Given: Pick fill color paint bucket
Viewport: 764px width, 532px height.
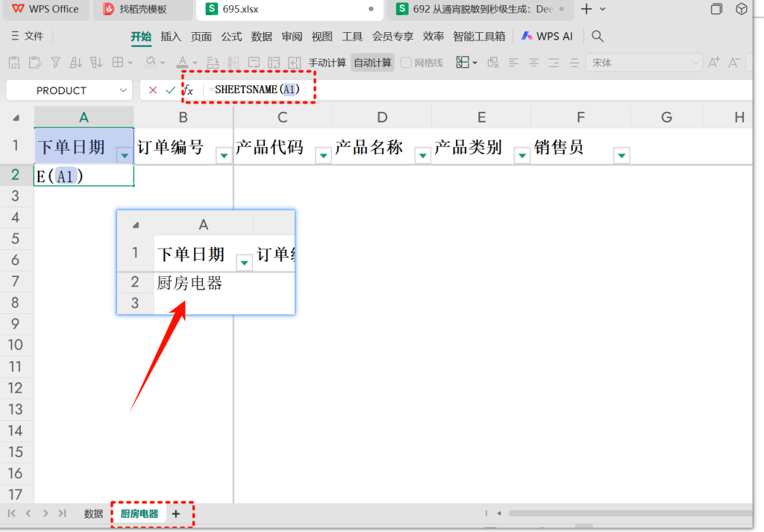Looking at the screenshot, I should click(x=151, y=63).
